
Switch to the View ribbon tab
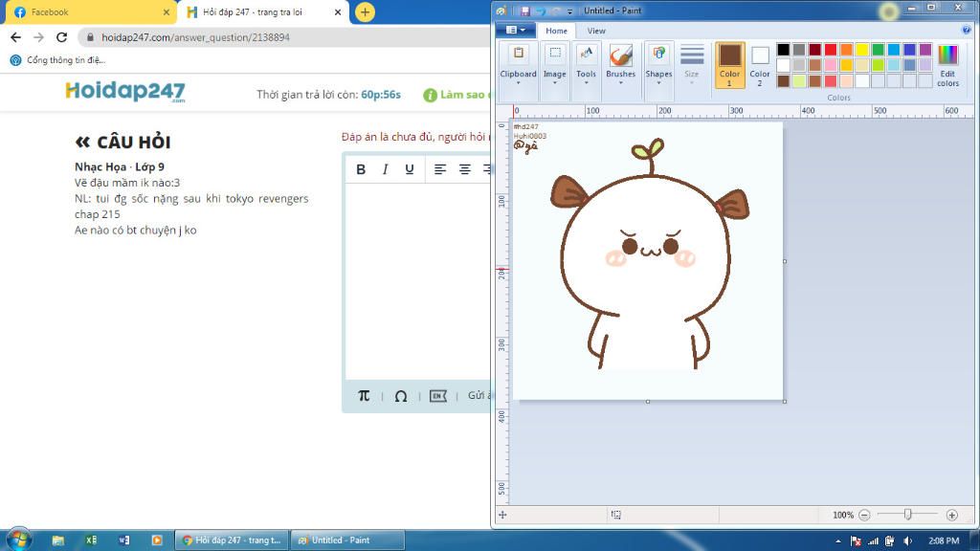[x=596, y=31]
